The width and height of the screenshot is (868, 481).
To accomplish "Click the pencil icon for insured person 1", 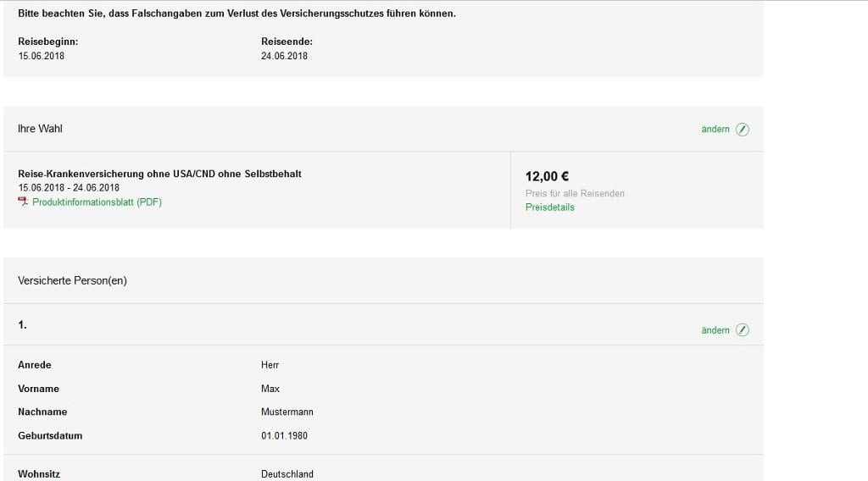I will 743,330.
